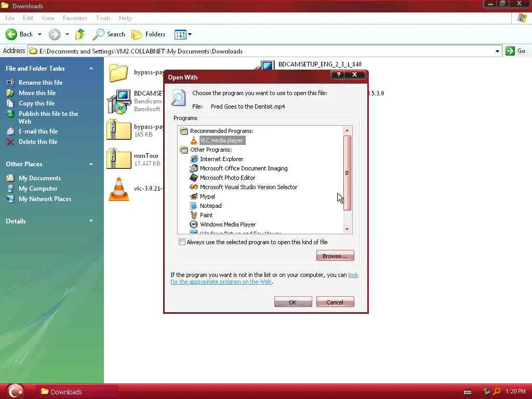Select the bypass-pa folder icon

click(x=118, y=73)
